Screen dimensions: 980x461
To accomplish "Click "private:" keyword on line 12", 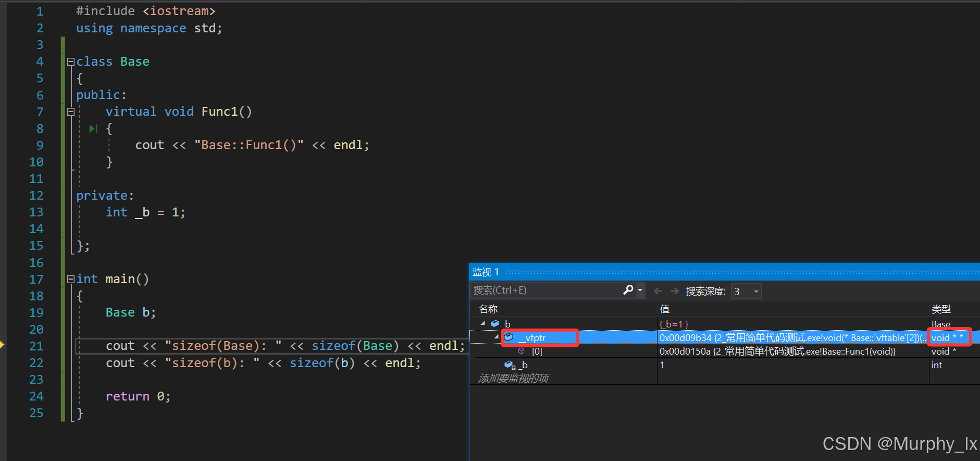I will point(105,196).
